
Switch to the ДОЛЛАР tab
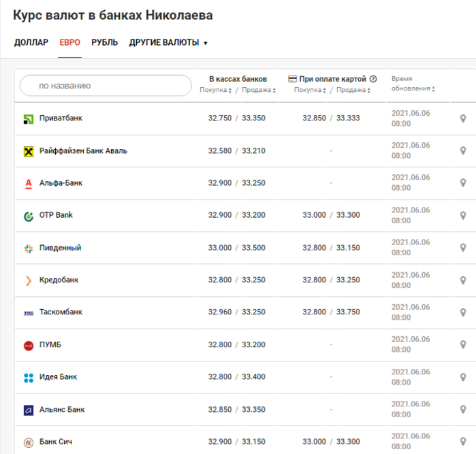coord(31,42)
